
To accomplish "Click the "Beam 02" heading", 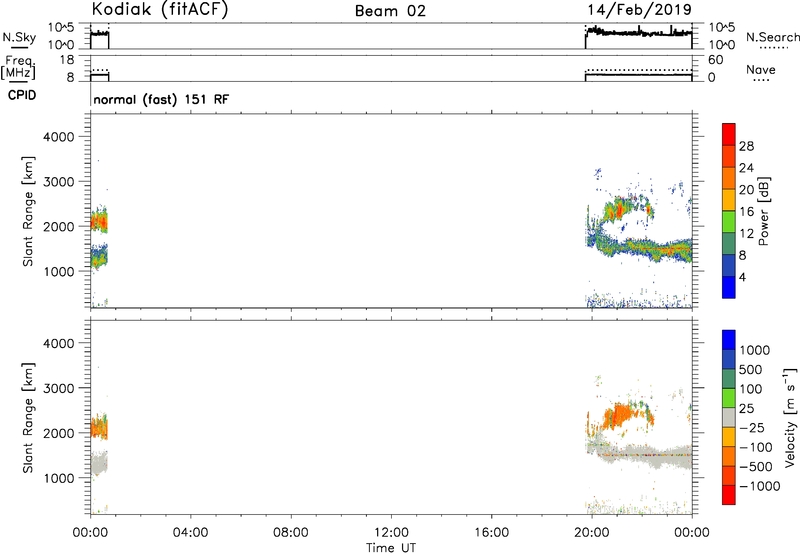I will click(390, 11).
